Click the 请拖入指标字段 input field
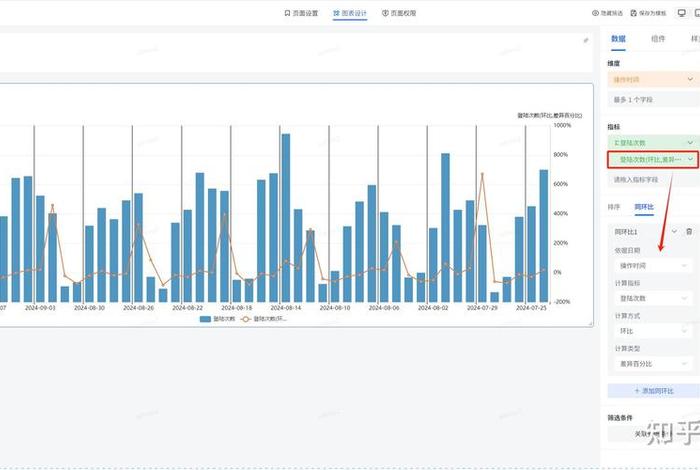 coord(651,180)
